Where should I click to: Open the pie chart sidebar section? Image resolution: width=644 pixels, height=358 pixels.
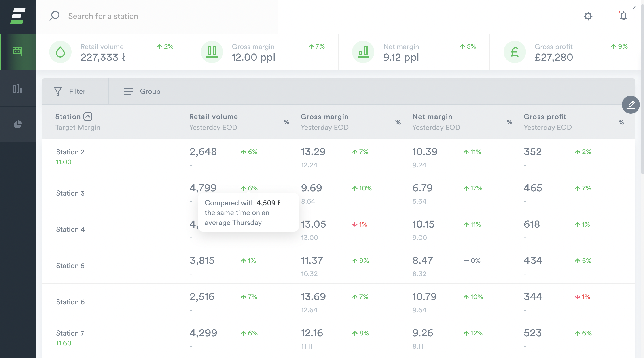pos(18,124)
